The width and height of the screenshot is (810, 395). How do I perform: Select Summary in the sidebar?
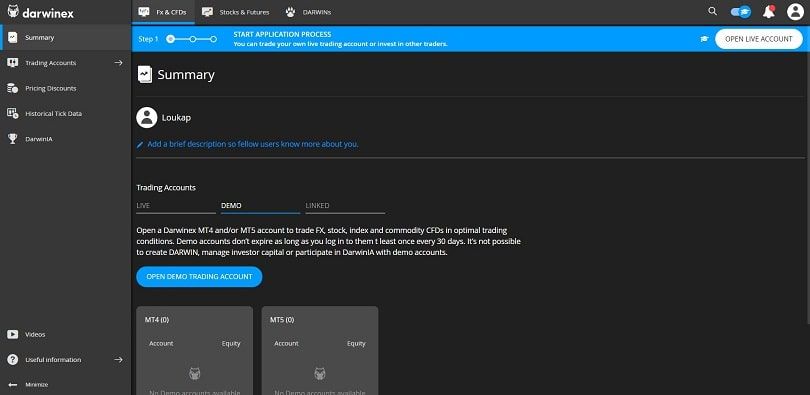(66, 38)
